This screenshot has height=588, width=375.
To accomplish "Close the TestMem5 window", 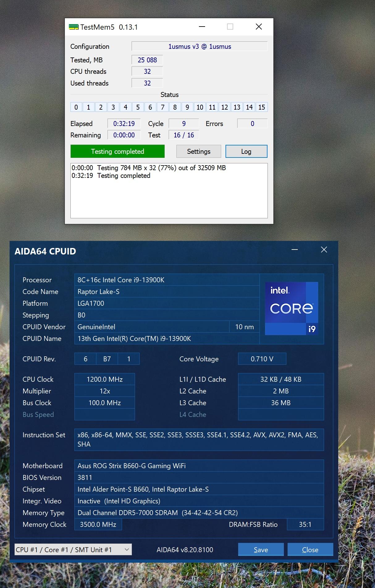I will click(x=259, y=27).
